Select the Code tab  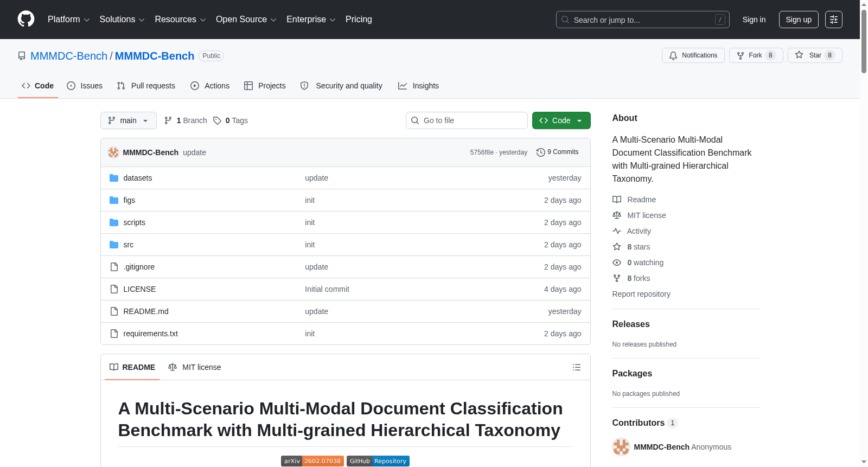tap(38, 86)
